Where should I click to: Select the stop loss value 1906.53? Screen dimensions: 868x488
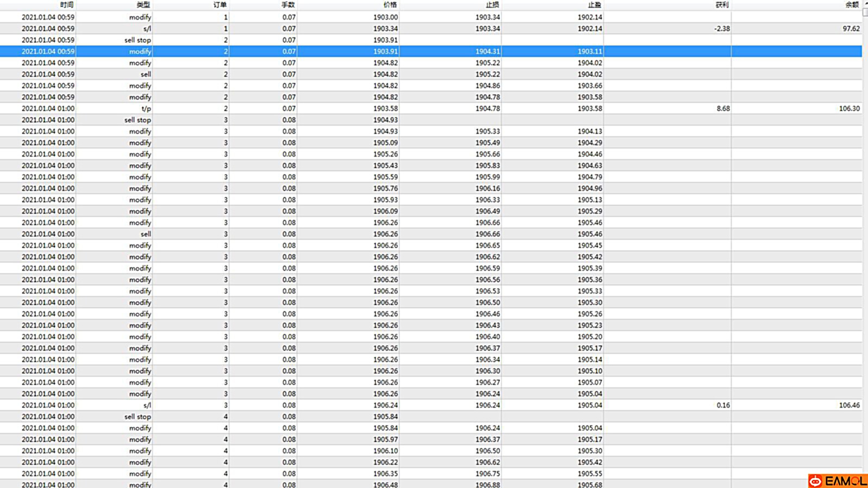(488, 291)
